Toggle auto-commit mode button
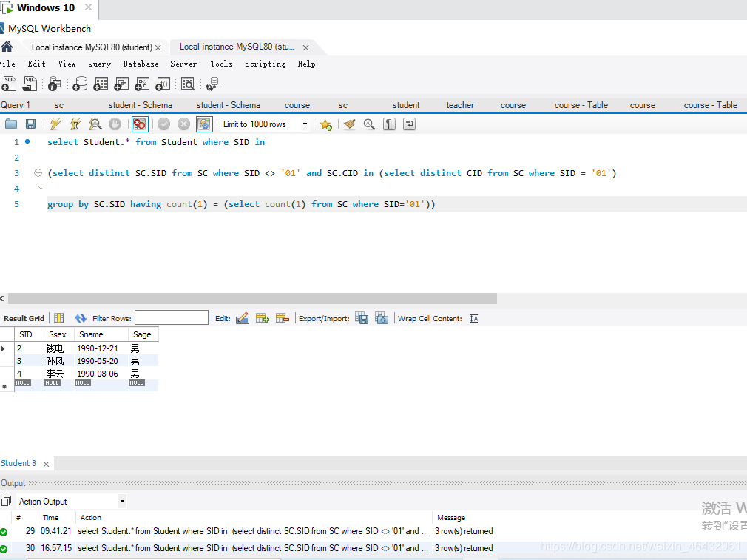747x560 pixels. [204, 124]
